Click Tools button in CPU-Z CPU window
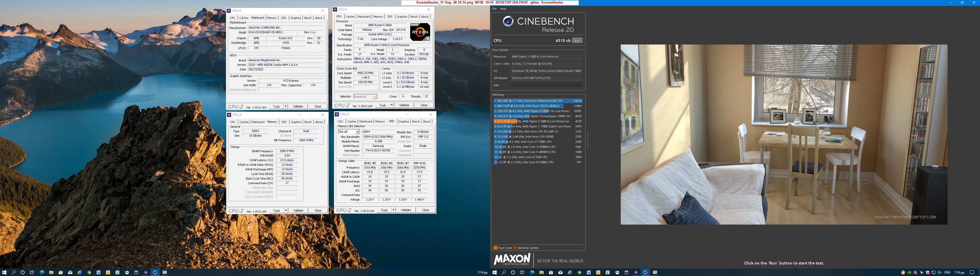This screenshot has width=980, height=276. click(382, 105)
